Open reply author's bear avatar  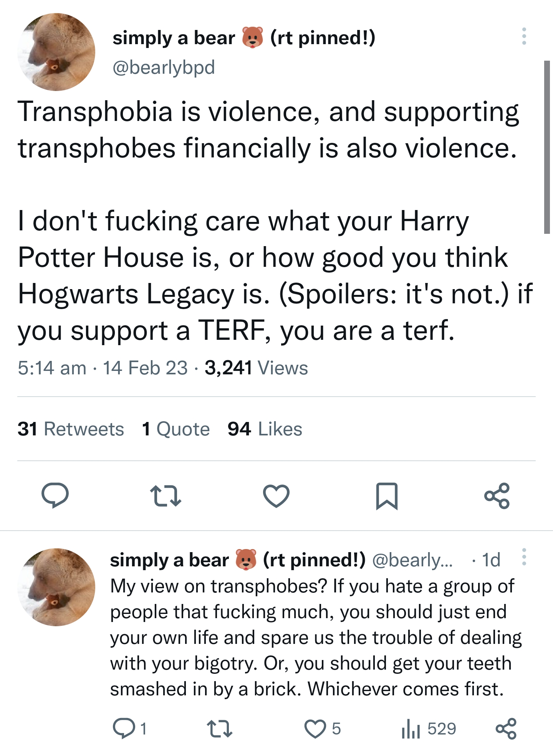coord(56,587)
